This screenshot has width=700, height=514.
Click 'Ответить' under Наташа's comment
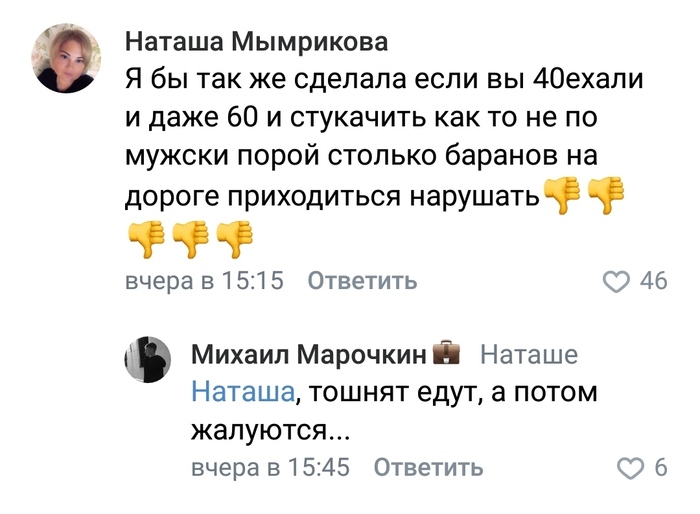tap(362, 281)
